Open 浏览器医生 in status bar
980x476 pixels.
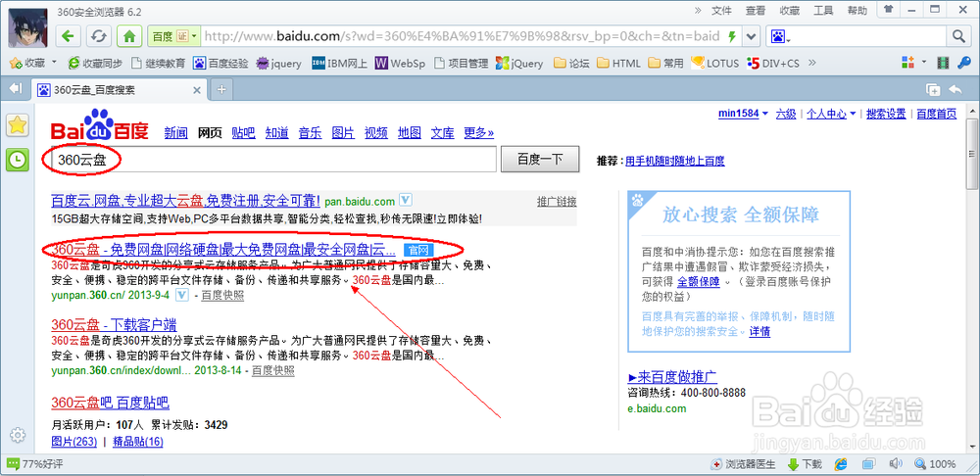point(743,464)
